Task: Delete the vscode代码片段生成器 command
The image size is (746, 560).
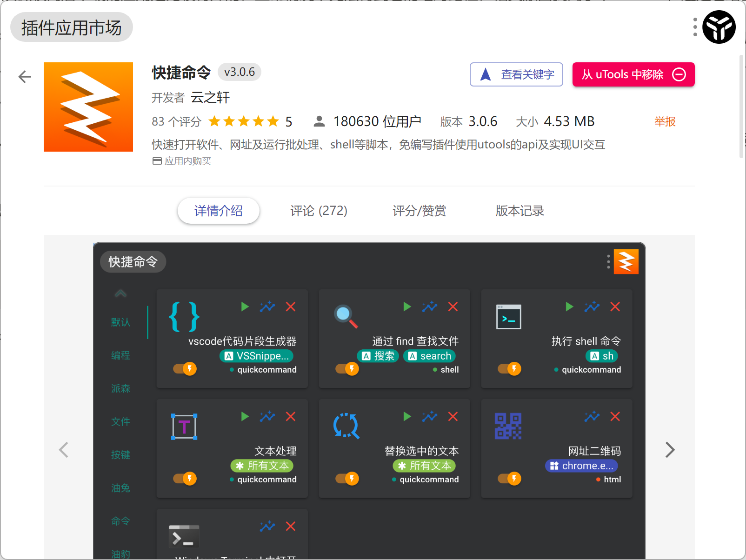Action: click(291, 307)
